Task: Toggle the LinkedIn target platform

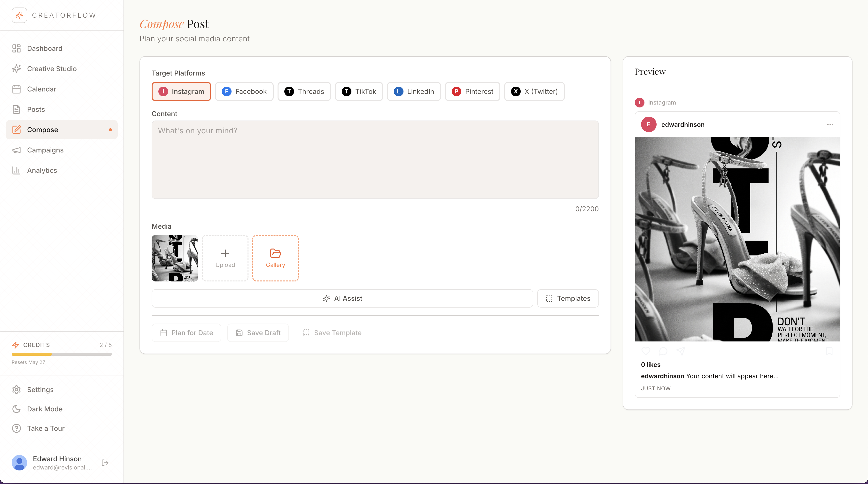Action: 414,91
